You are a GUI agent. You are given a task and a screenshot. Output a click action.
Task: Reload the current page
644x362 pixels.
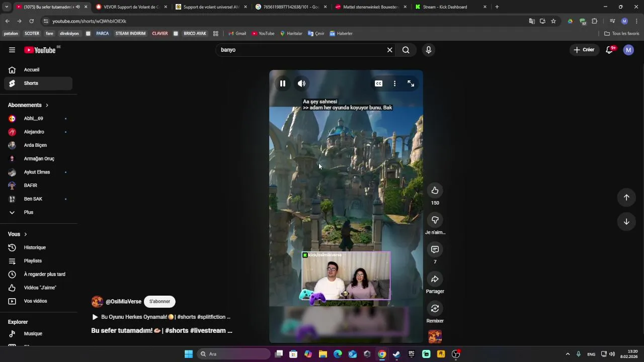pos(31,21)
